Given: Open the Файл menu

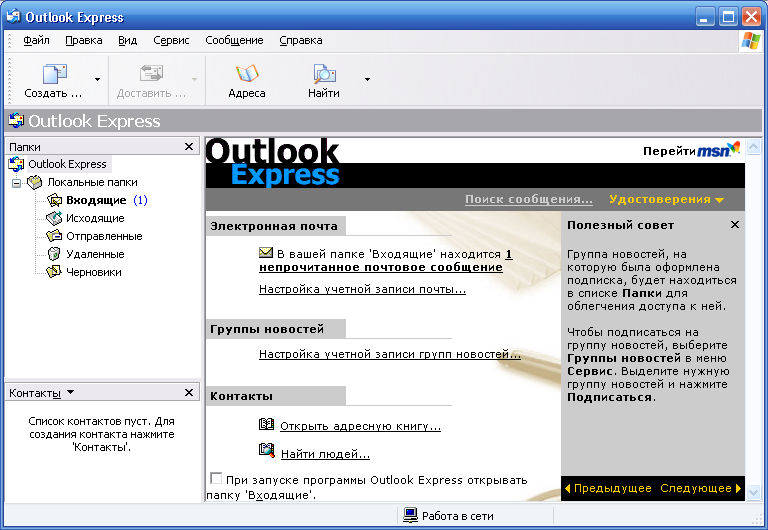Looking at the screenshot, I should (36, 41).
